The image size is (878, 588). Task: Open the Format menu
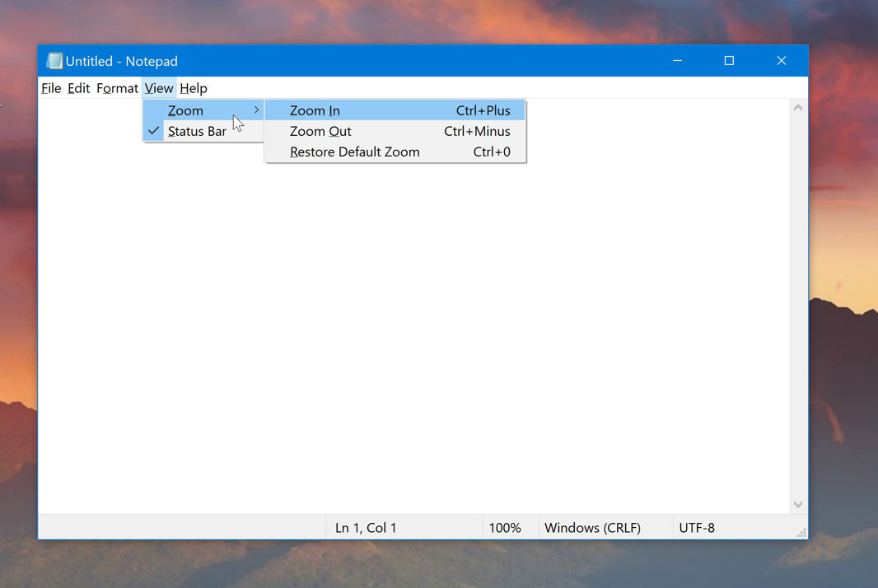click(117, 88)
